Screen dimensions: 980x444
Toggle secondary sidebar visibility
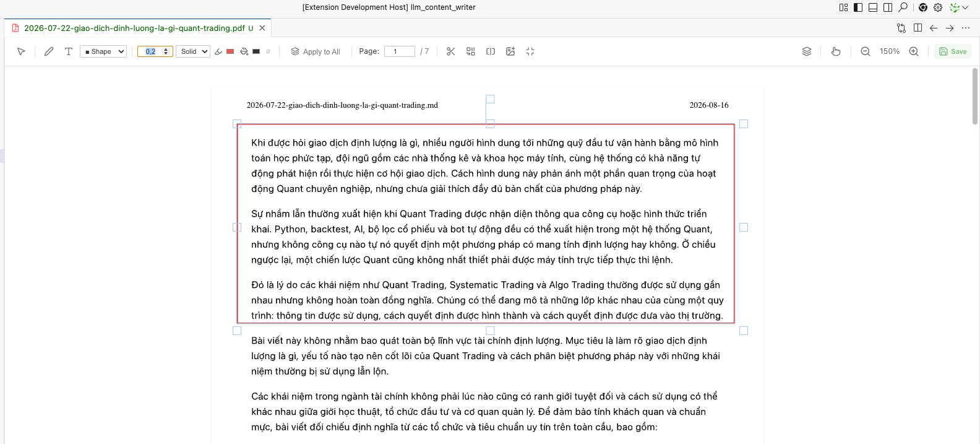(x=888, y=7)
